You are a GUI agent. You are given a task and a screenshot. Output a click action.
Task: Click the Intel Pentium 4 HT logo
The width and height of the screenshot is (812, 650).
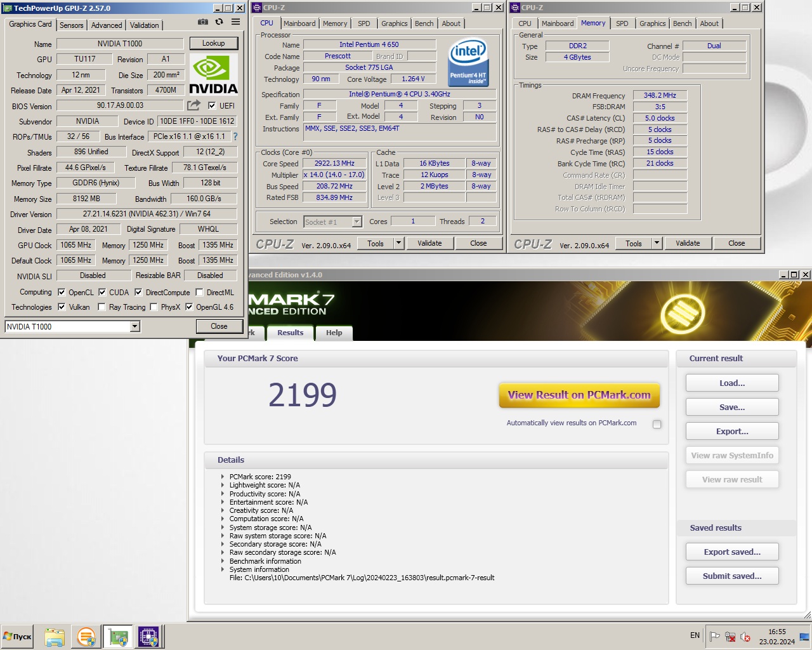468,62
